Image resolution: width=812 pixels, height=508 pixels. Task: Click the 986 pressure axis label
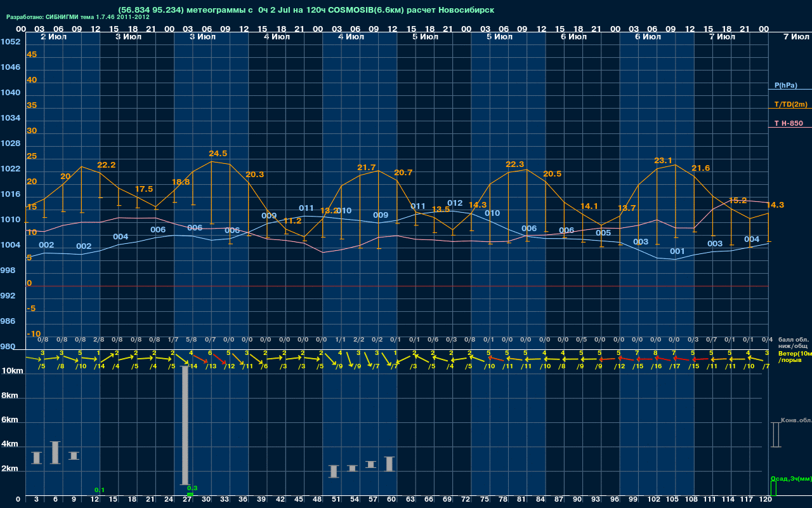click(x=8, y=321)
